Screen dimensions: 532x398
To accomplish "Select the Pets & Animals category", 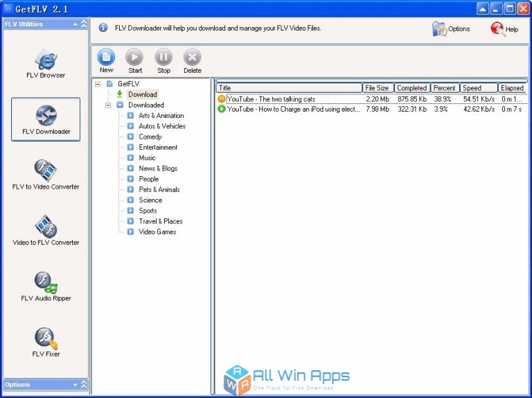I will [159, 189].
